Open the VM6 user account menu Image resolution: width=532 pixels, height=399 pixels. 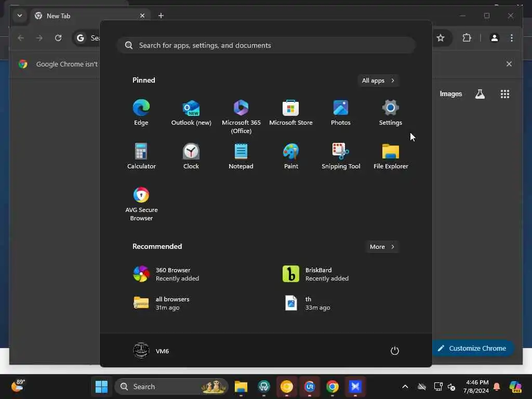pos(151,351)
